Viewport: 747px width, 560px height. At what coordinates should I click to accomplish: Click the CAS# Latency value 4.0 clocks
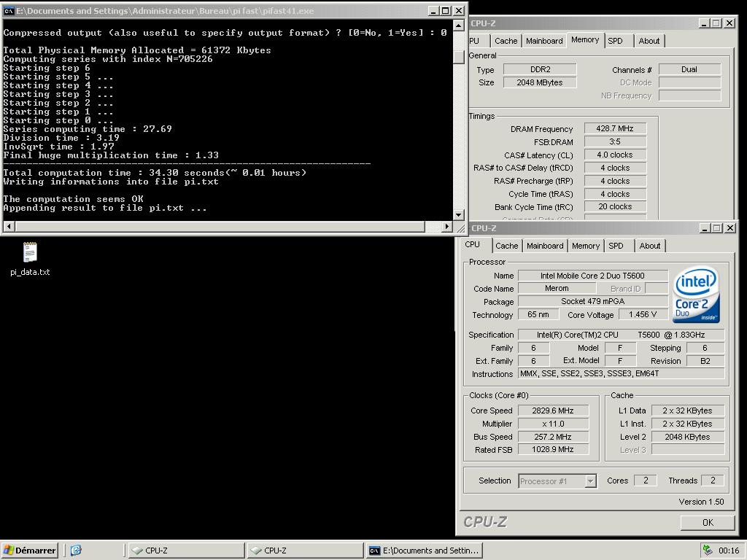[x=615, y=155]
